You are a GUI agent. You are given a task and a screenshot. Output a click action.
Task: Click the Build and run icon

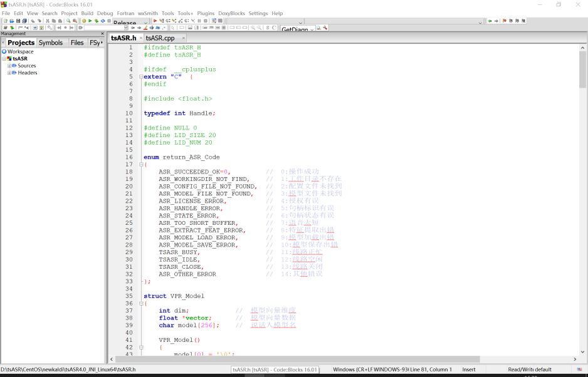(97, 21)
